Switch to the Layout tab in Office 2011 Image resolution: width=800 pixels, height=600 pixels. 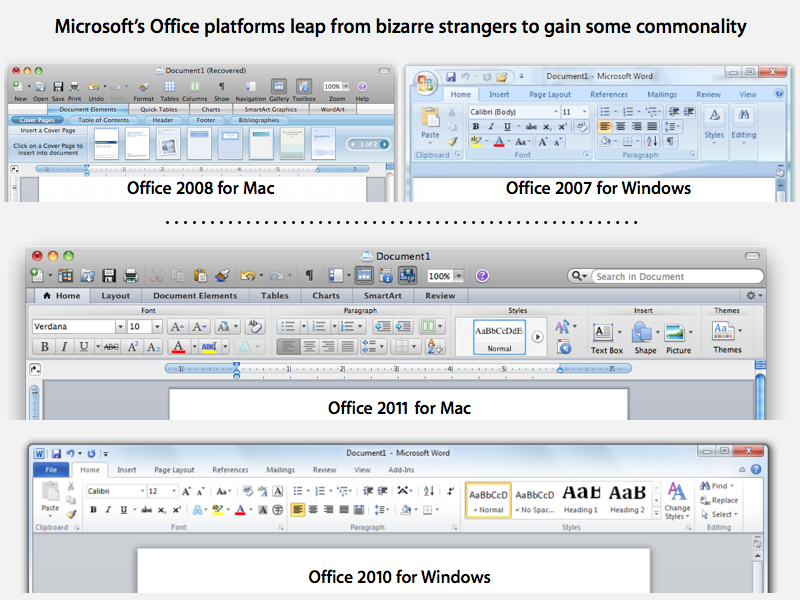tap(115, 296)
